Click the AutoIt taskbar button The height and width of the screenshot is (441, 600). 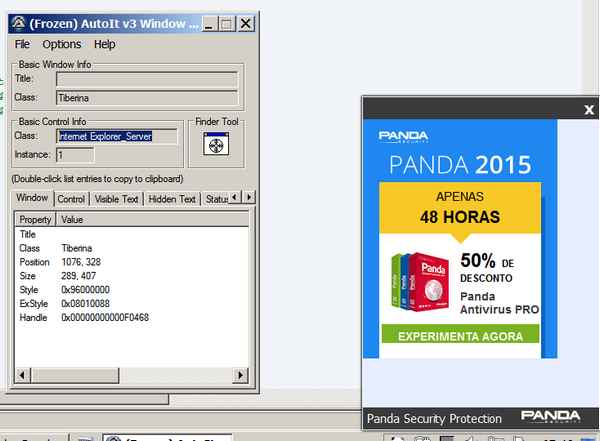click(167, 438)
